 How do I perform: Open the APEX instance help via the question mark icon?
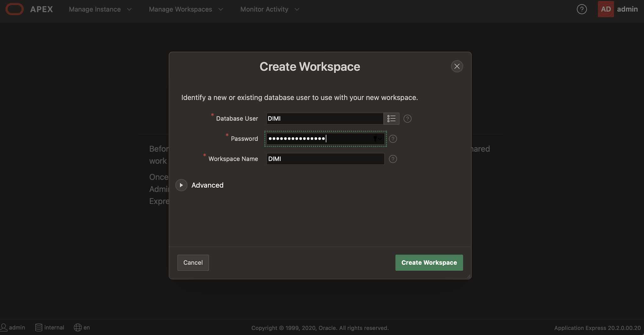[x=581, y=9]
